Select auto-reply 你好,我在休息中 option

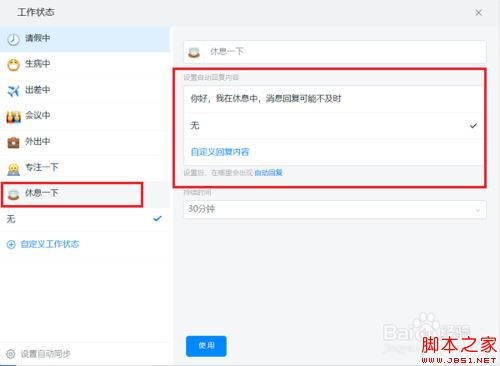(333, 99)
